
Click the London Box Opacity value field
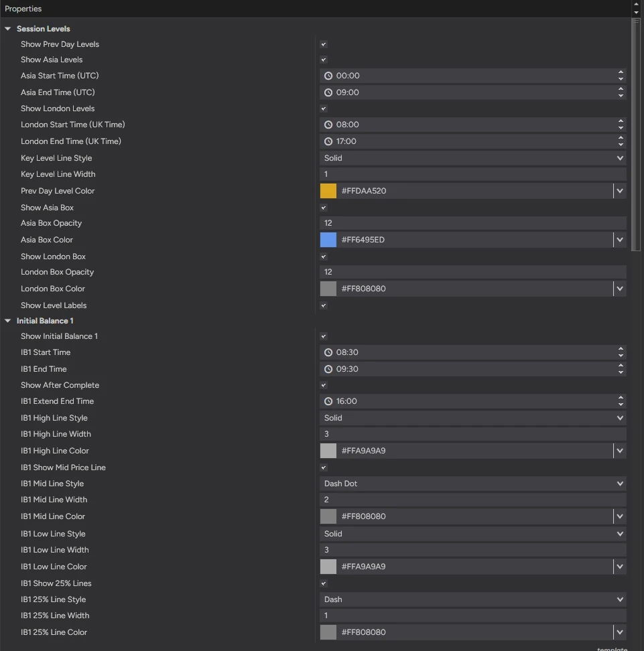click(x=473, y=272)
